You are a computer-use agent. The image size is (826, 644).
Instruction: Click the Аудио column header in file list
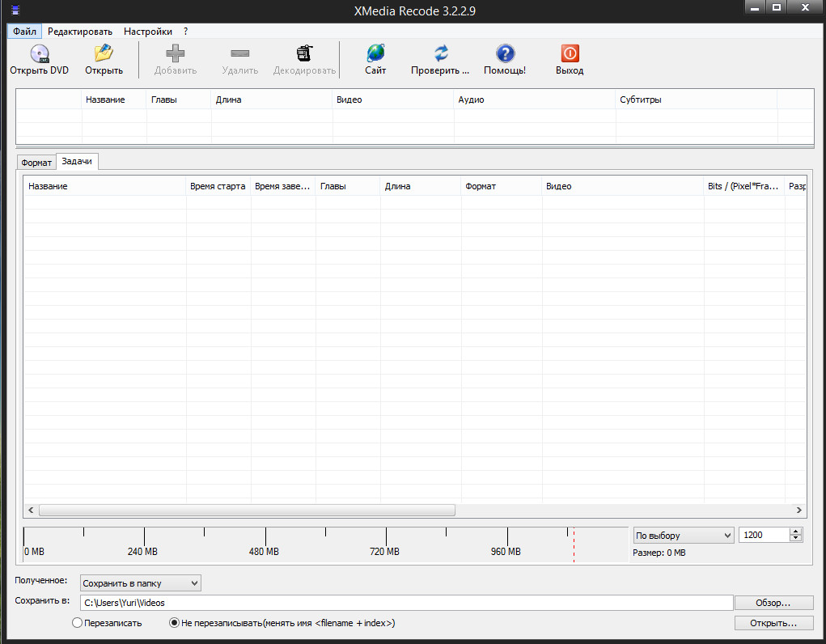coord(535,100)
